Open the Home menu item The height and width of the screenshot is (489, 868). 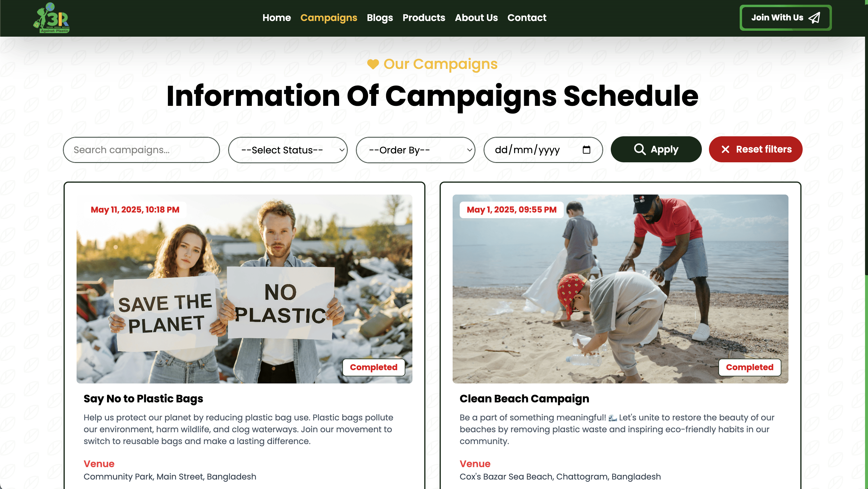[x=276, y=17]
